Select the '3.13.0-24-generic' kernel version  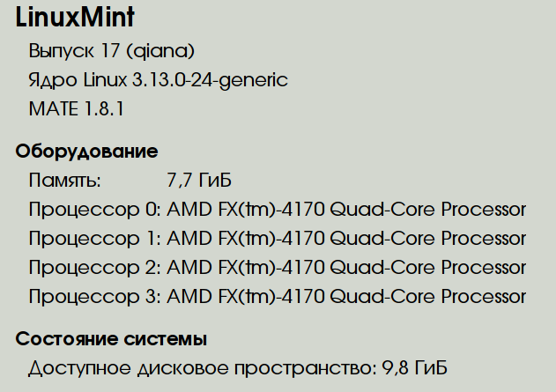[210, 80]
